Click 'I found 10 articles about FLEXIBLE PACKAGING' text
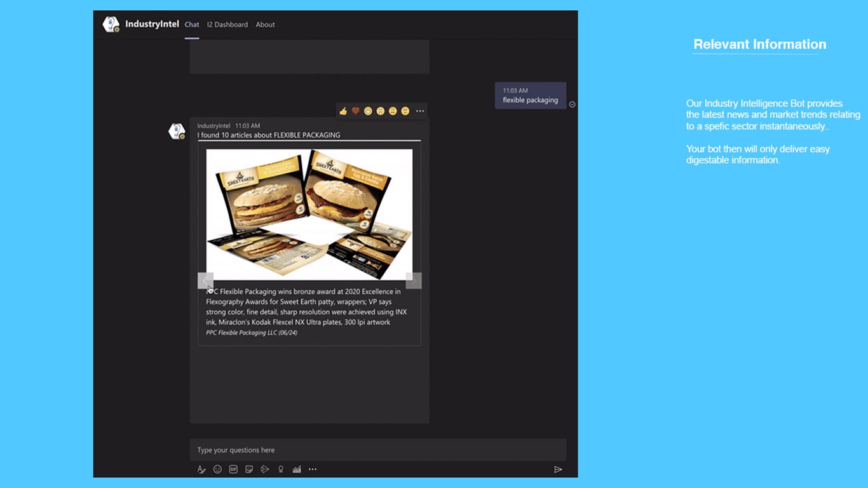 click(x=269, y=135)
